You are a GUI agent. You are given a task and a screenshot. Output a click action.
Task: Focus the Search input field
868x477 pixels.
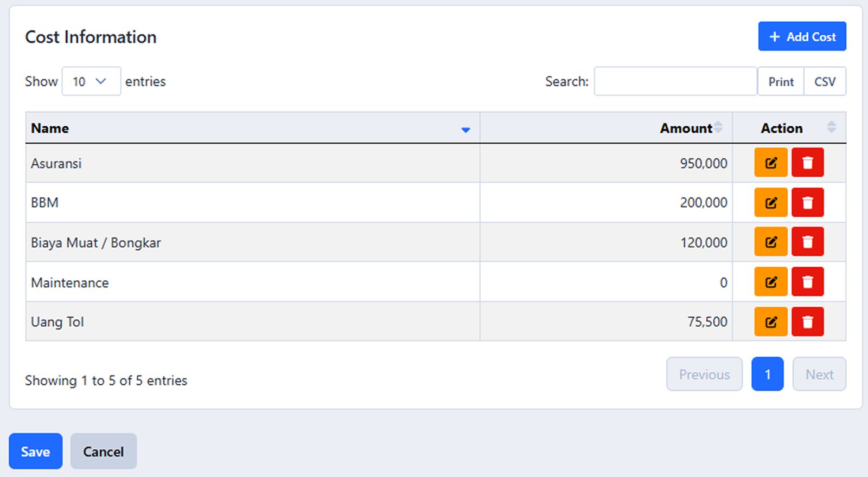pyautogui.click(x=675, y=81)
